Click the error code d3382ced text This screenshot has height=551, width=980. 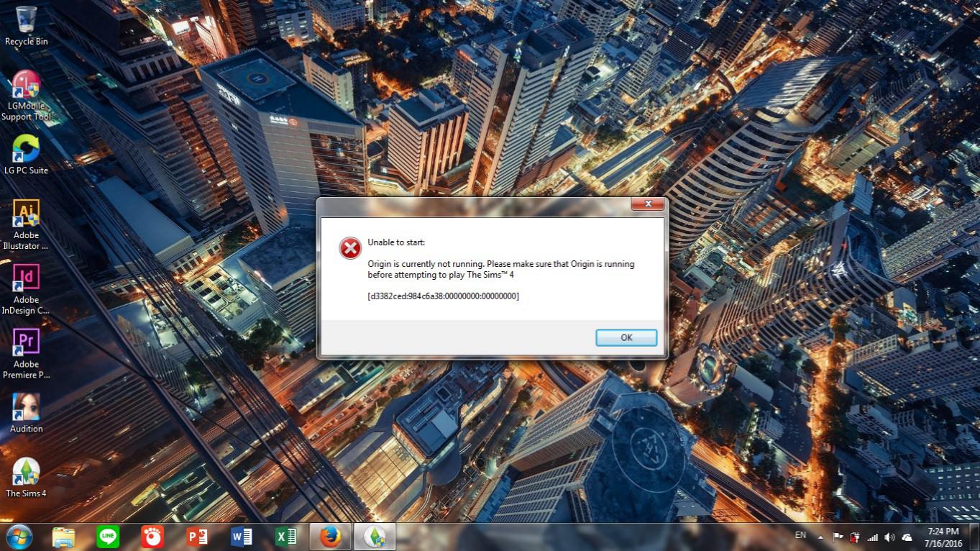click(443, 296)
